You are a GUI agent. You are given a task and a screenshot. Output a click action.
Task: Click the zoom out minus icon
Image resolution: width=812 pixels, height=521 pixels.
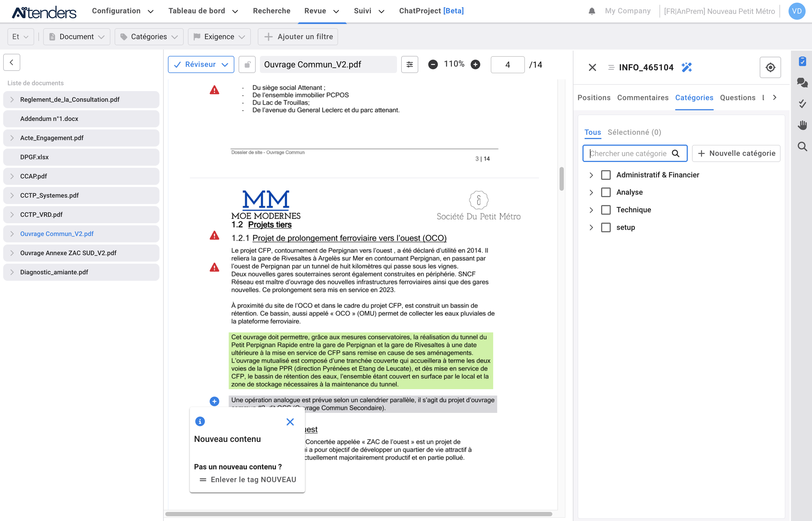pos(433,64)
